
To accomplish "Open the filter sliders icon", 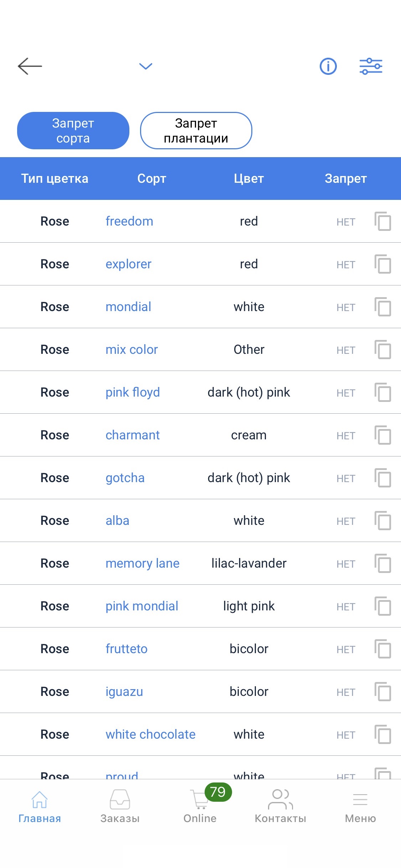I will 371,66.
